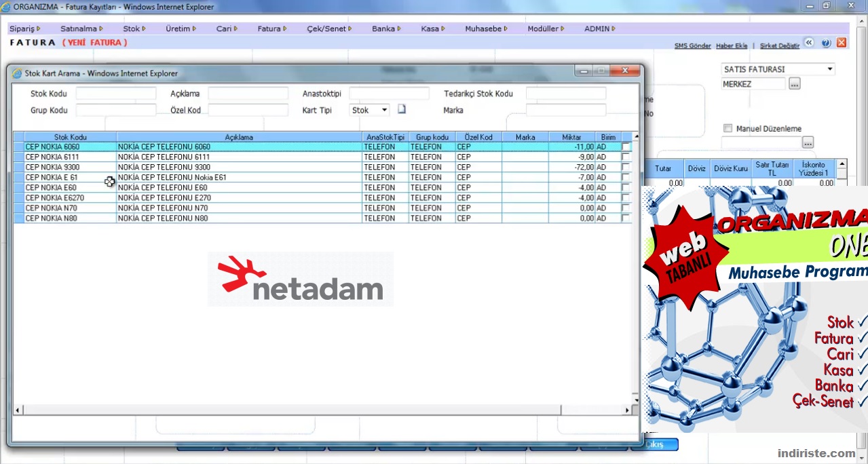Select the NOKİA CEP TELEFONU 6111 cell

[239, 157]
